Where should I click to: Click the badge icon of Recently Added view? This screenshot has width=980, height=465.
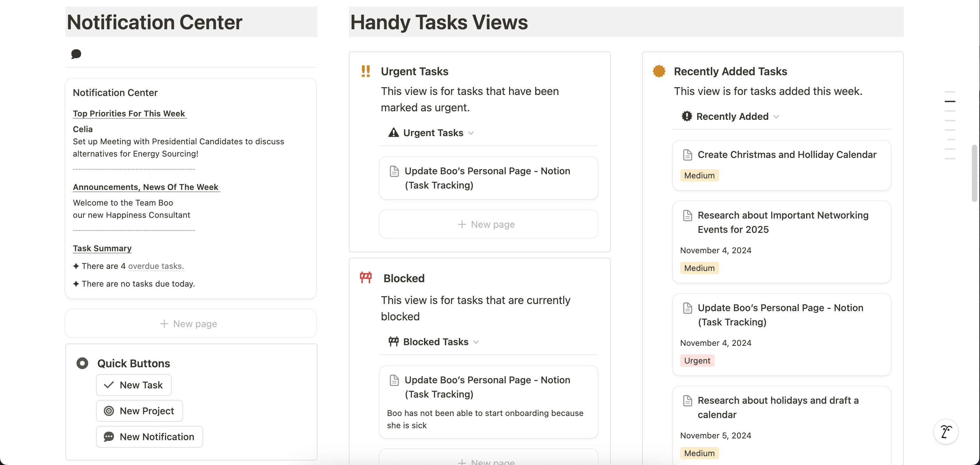pyautogui.click(x=687, y=116)
